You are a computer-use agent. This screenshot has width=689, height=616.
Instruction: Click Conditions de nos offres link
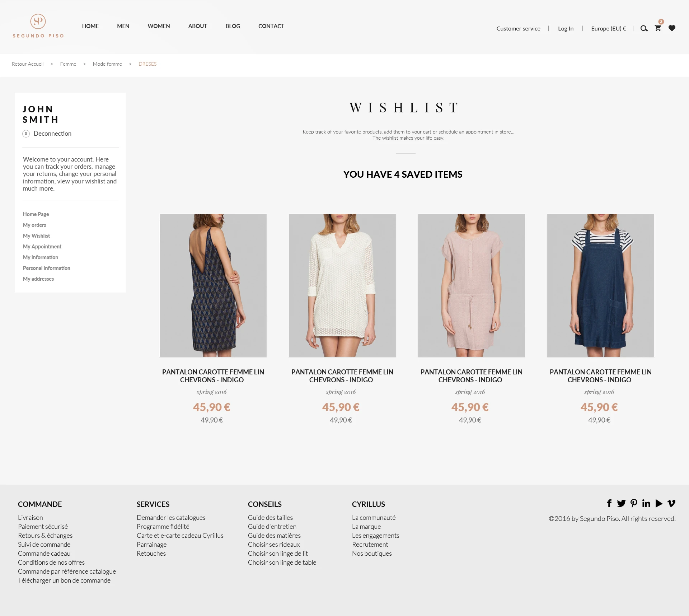click(51, 563)
